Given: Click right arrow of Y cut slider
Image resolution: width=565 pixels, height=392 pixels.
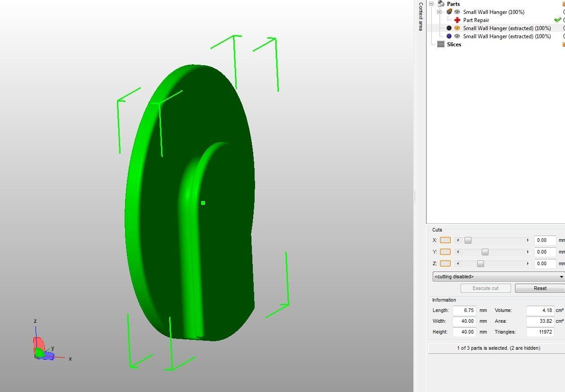Looking at the screenshot, I should (528, 252).
